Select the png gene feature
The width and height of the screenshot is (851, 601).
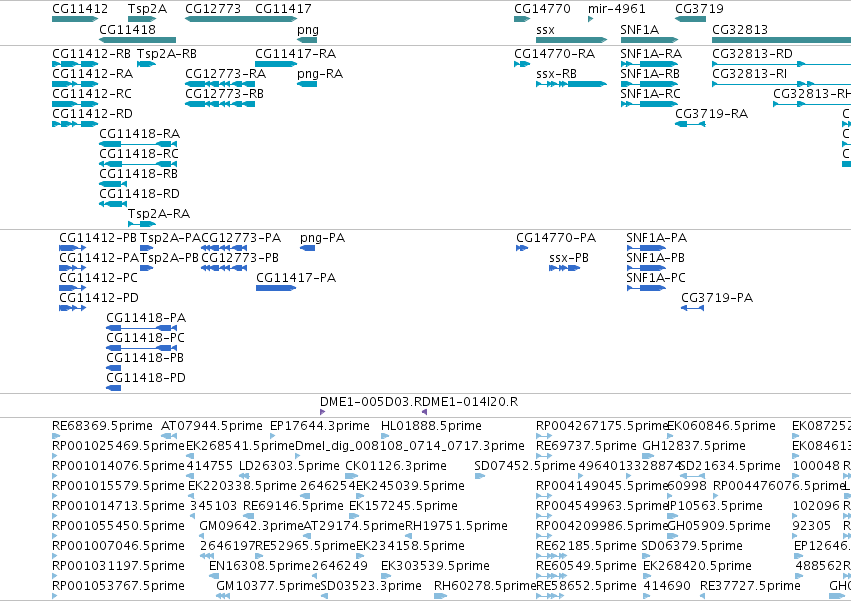307,40
